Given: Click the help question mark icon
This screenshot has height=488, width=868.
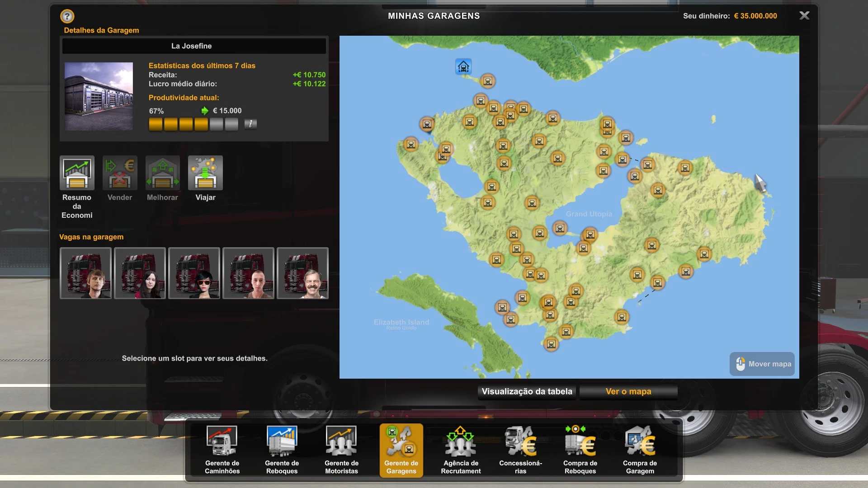Looking at the screenshot, I should coord(67,16).
